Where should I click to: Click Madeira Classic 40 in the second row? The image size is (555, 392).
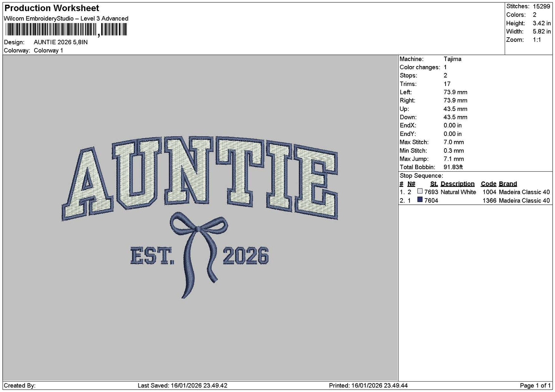524,200
